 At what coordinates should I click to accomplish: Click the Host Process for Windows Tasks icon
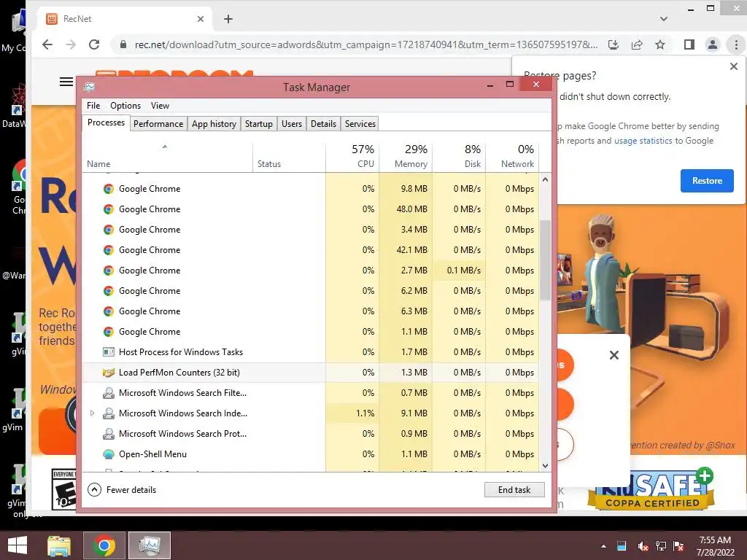click(x=109, y=352)
